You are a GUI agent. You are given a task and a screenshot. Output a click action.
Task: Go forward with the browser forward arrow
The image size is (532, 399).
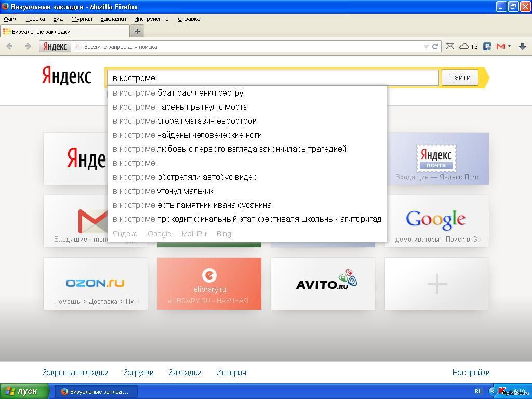(x=28, y=46)
